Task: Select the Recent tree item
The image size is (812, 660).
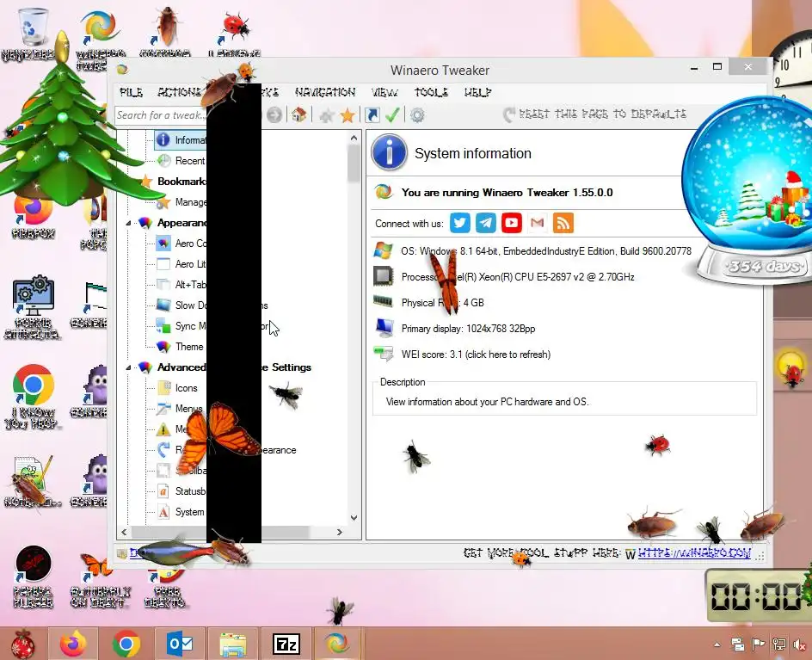Action: click(x=190, y=161)
